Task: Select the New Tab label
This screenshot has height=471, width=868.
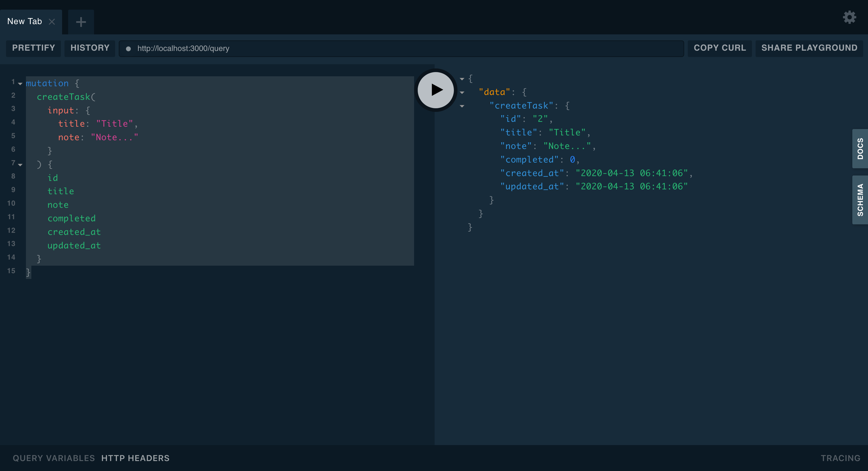Action: (x=24, y=21)
